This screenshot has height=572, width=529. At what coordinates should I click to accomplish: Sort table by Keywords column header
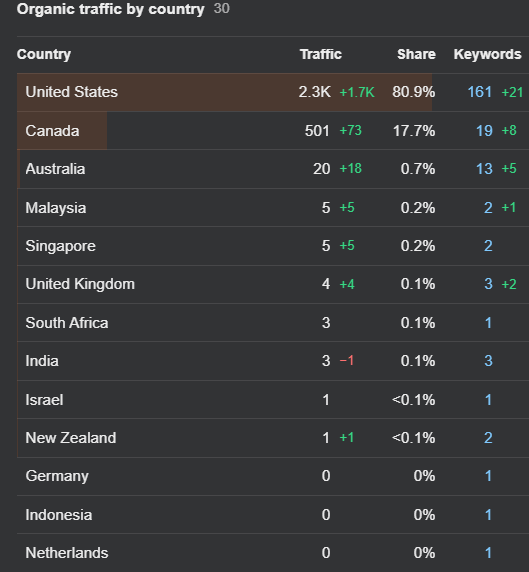click(x=487, y=54)
